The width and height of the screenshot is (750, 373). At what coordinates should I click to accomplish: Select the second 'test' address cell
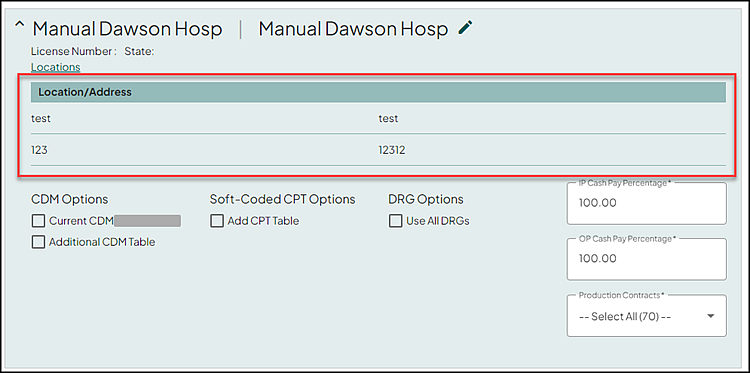point(388,119)
